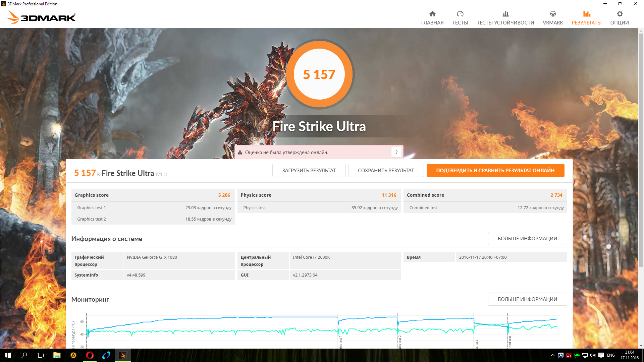Open ТЕСТЫ УСТОЙЧИВОСТИ chart icon
This screenshot has width=644, height=362.
click(505, 14)
